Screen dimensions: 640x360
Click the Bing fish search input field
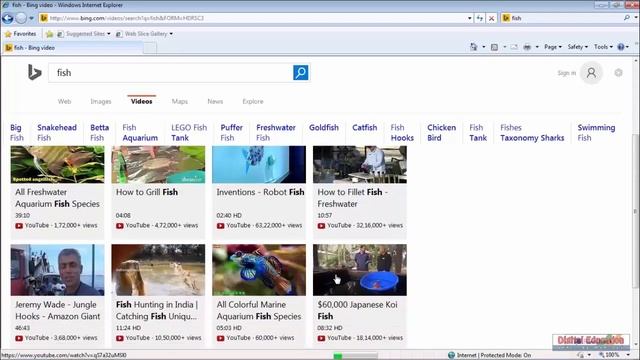[x=171, y=73]
